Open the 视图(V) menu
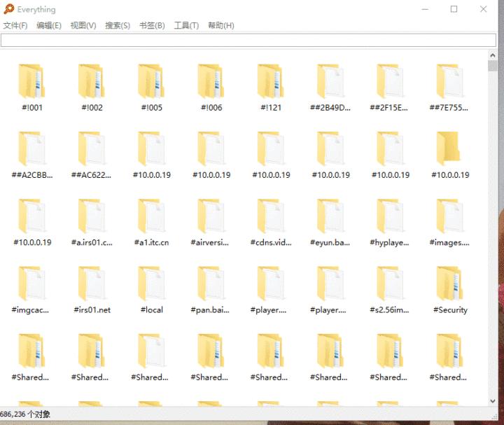This screenshot has width=504, height=425. (x=83, y=25)
